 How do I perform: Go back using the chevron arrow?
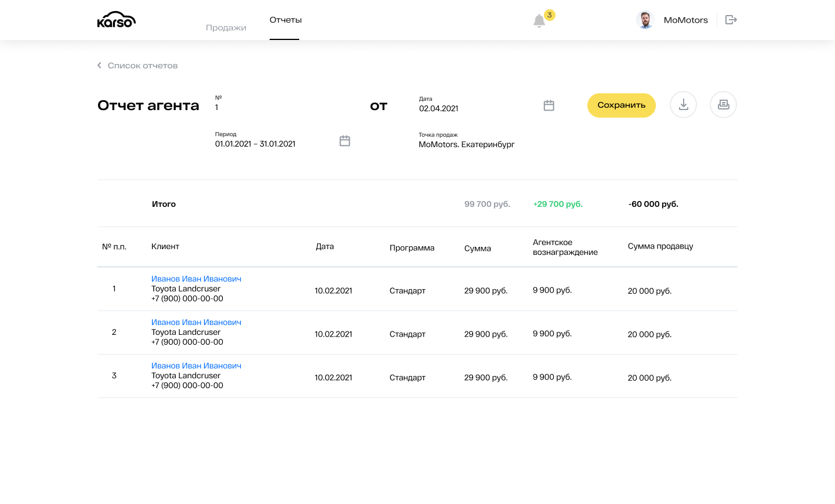coord(99,65)
